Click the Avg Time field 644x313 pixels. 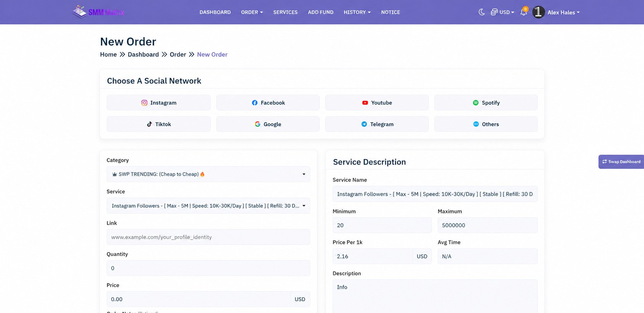pos(488,256)
